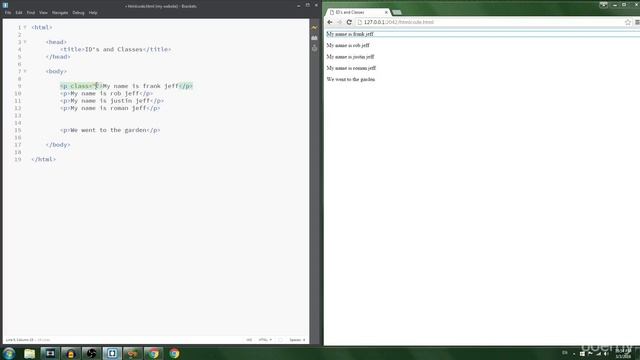Click 'My name is justin jeff' in the browser page
640x360 pixels.
[350, 57]
